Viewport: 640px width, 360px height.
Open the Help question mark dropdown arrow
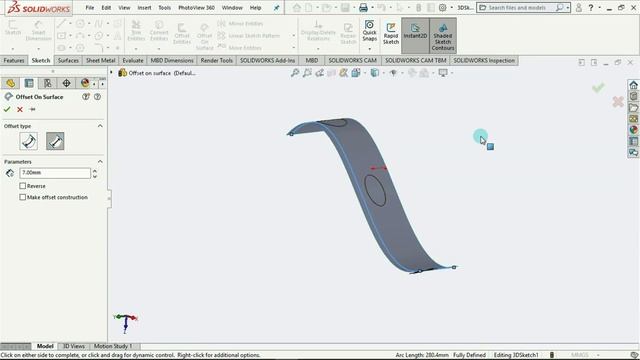pos(600,8)
